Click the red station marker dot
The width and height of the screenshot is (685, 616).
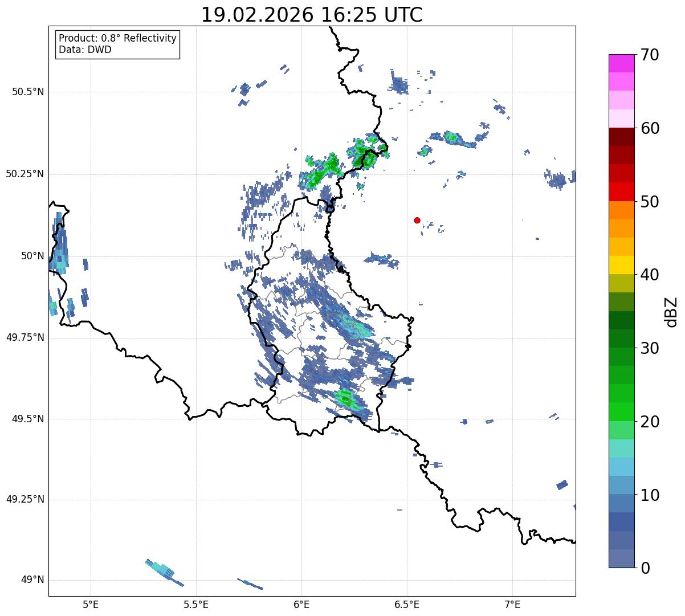tap(417, 220)
